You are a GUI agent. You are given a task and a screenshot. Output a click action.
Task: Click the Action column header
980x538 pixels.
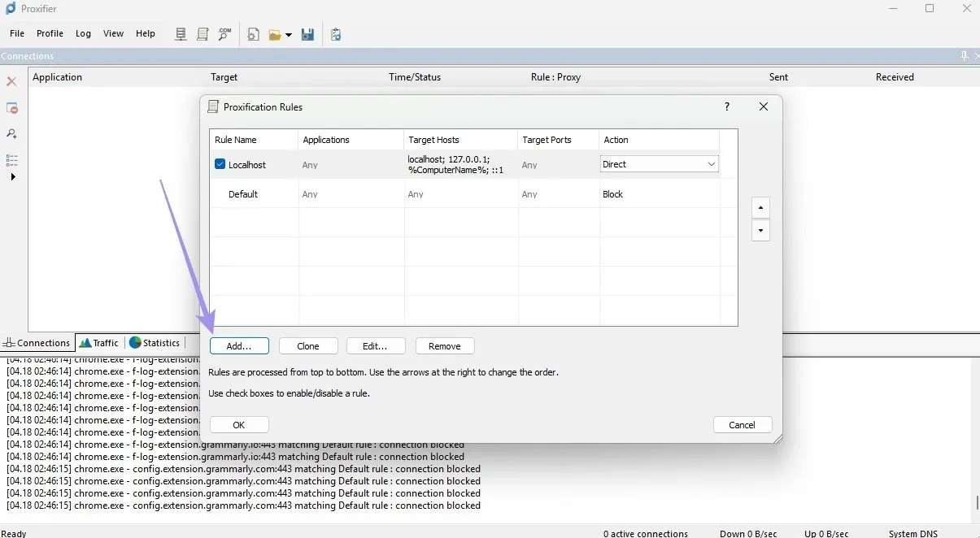pyautogui.click(x=659, y=140)
